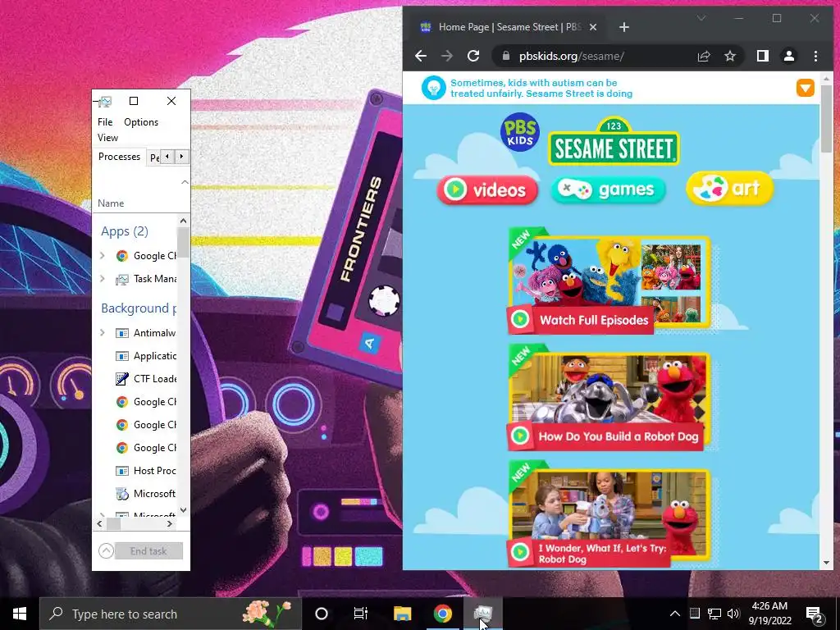Click the Sesame Street logo
This screenshot has height=630, width=840.
click(614, 141)
